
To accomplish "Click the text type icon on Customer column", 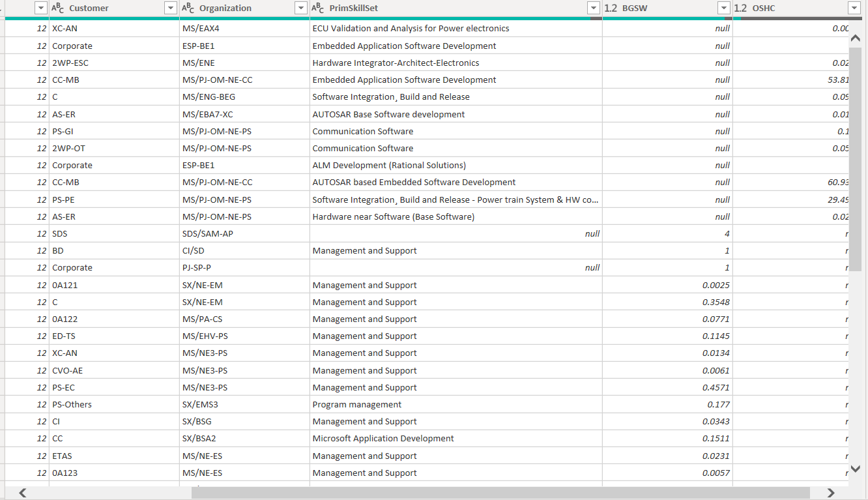I will pyautogui.click(x=57, y=8).
